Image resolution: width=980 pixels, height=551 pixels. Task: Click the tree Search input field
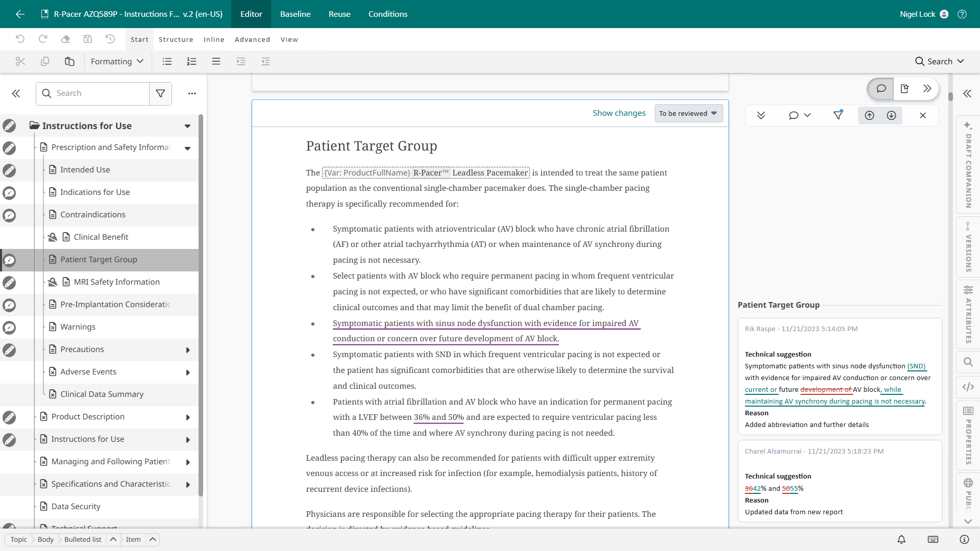93,93
